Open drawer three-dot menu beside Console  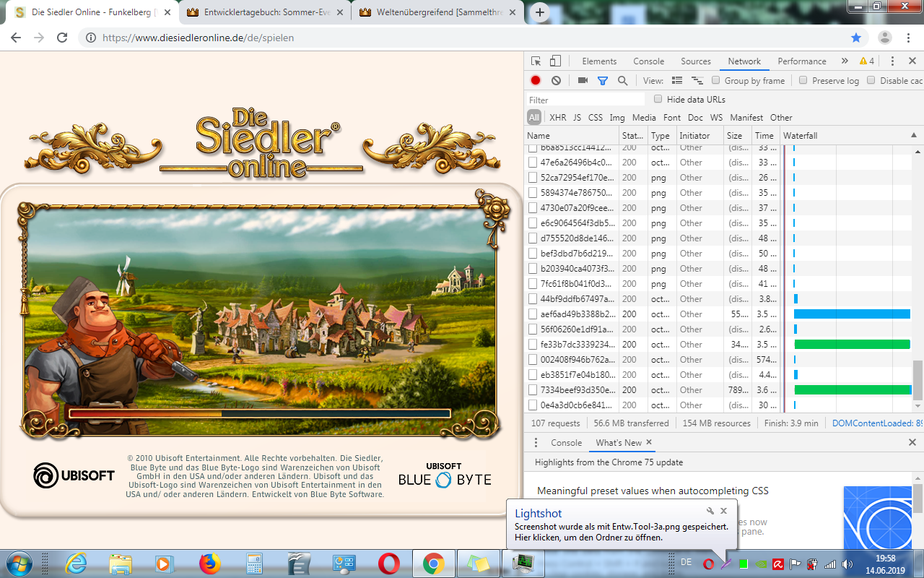tap(536, 443)
